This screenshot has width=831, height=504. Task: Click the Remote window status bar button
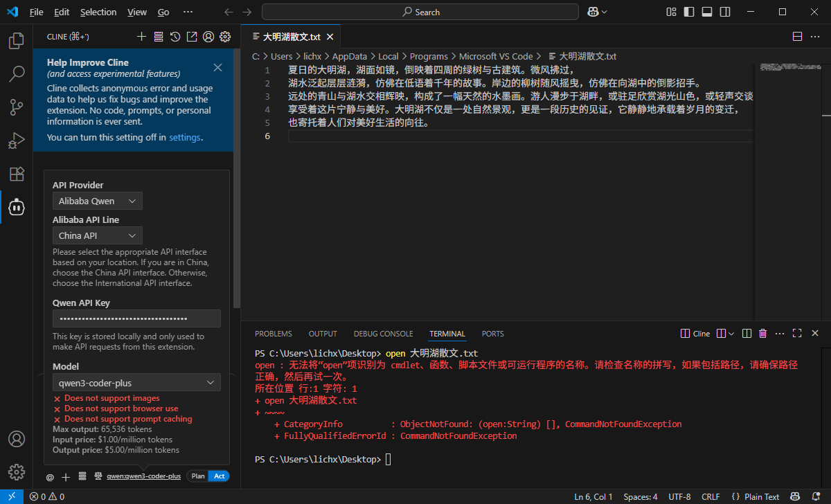tap(12, 496)
